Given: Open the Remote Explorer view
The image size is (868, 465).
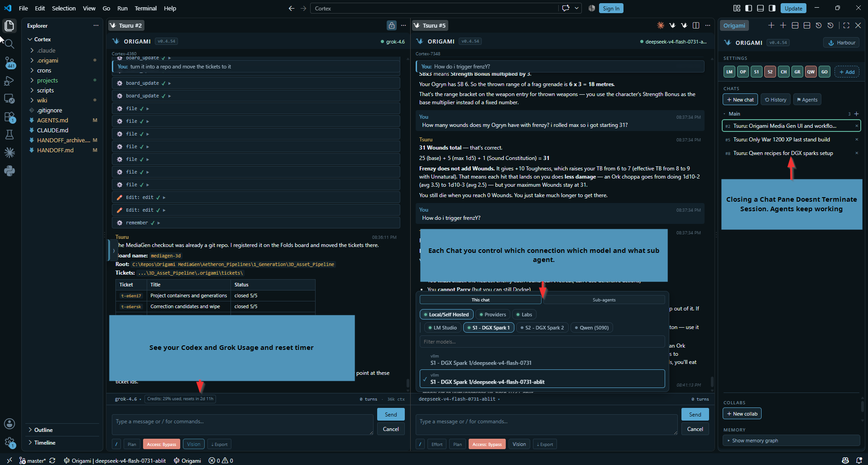Looking at the screenshot, I should pyautogui.click(x=10, y=99).
